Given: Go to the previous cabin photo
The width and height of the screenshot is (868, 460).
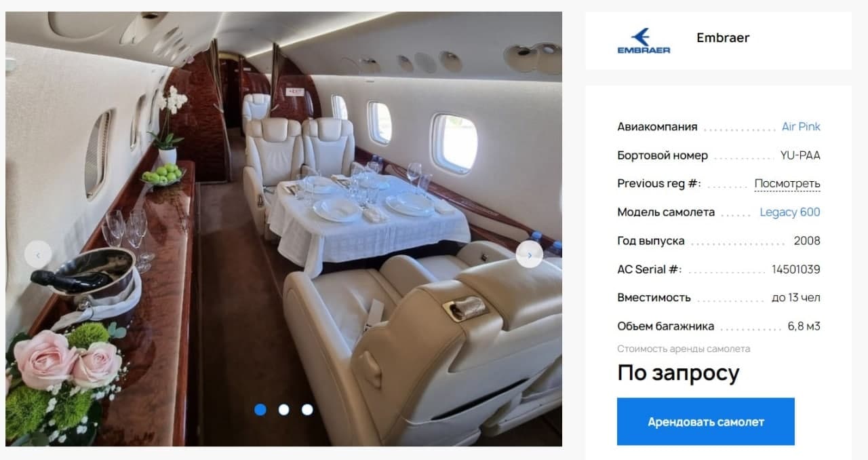Looking at the screenshot, I should coord(38,254).
